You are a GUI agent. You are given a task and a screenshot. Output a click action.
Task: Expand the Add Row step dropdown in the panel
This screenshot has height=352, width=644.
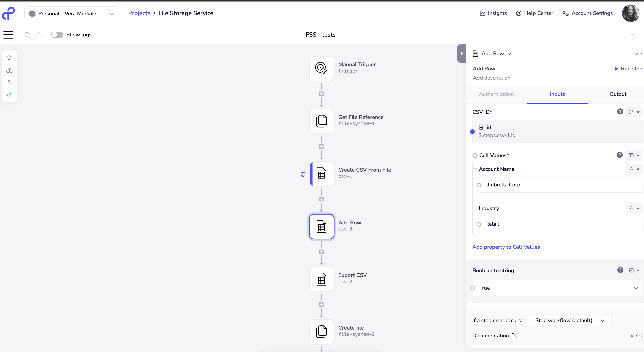[509, 53]
